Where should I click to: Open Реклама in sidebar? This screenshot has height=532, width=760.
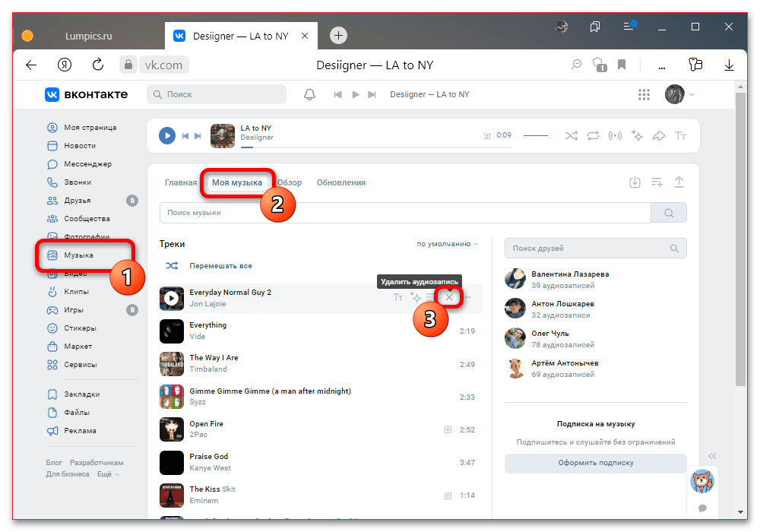pyautogui.click(x=71, y=431)
